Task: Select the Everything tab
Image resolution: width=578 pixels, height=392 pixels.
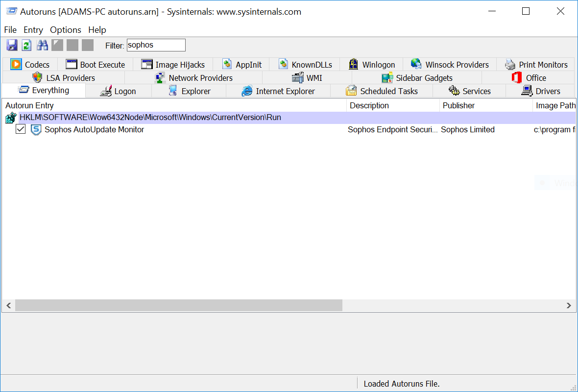Action: [44, 90]
